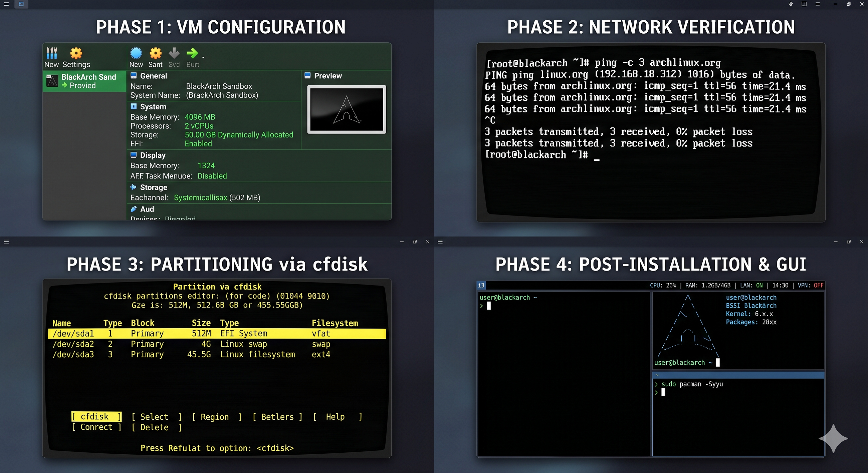
Task: Click the 14:30 clock in status bar
Action: (780, 285)
